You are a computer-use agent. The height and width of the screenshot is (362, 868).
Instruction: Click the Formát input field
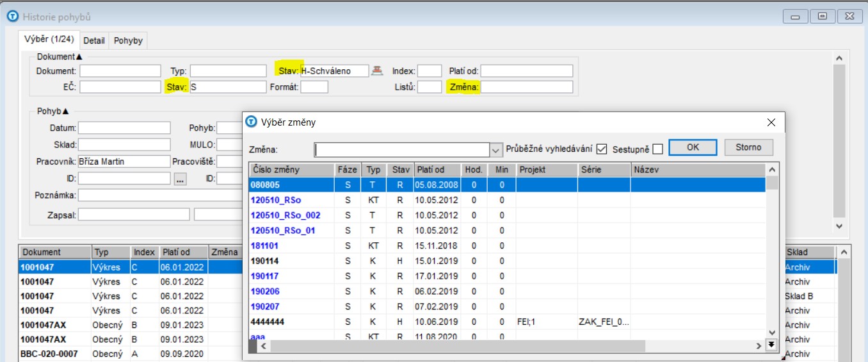click(314, 86)
